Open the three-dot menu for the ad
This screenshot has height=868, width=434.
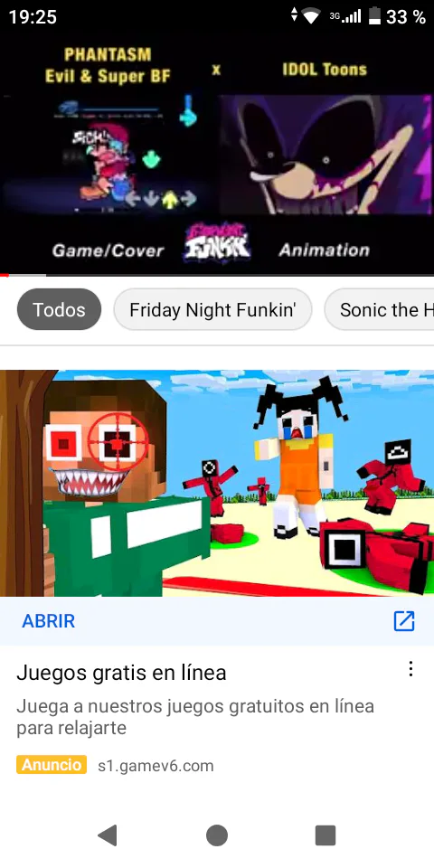coord(410,669)
